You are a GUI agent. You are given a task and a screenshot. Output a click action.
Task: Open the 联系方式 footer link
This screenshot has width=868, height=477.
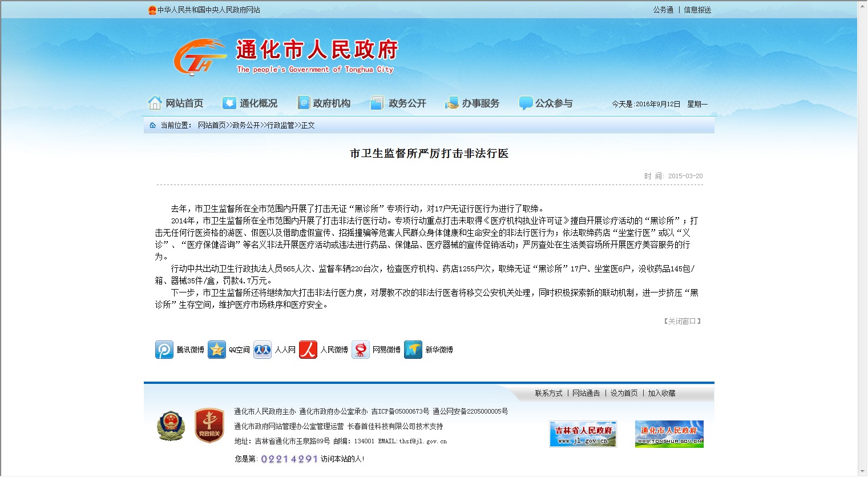548,393
